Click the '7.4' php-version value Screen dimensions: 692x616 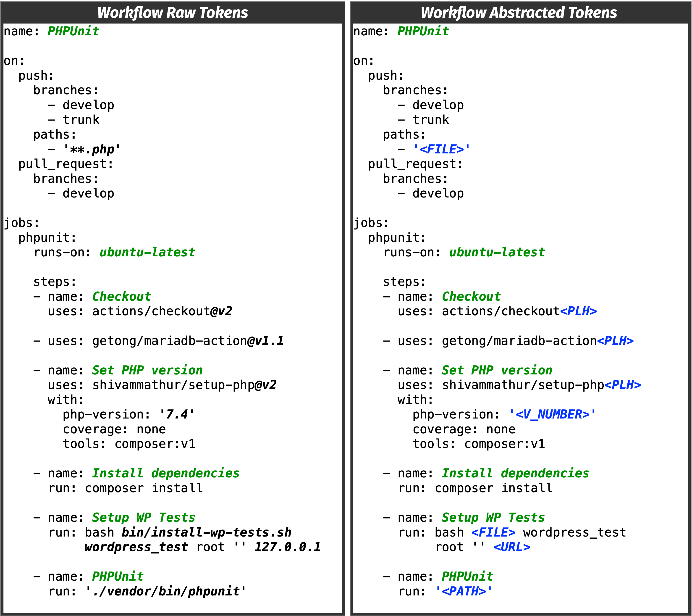coord(177,414)
